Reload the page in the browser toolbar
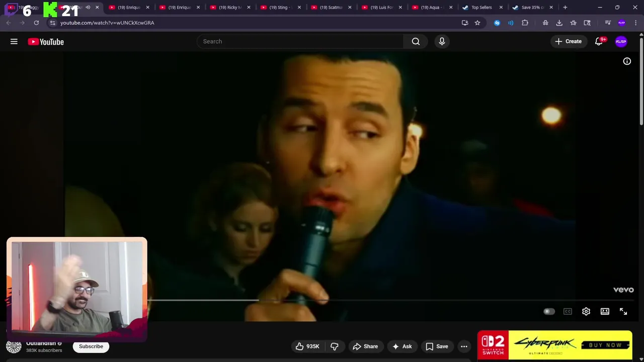This screenshot has width=644, height=362. coord(36,23)
